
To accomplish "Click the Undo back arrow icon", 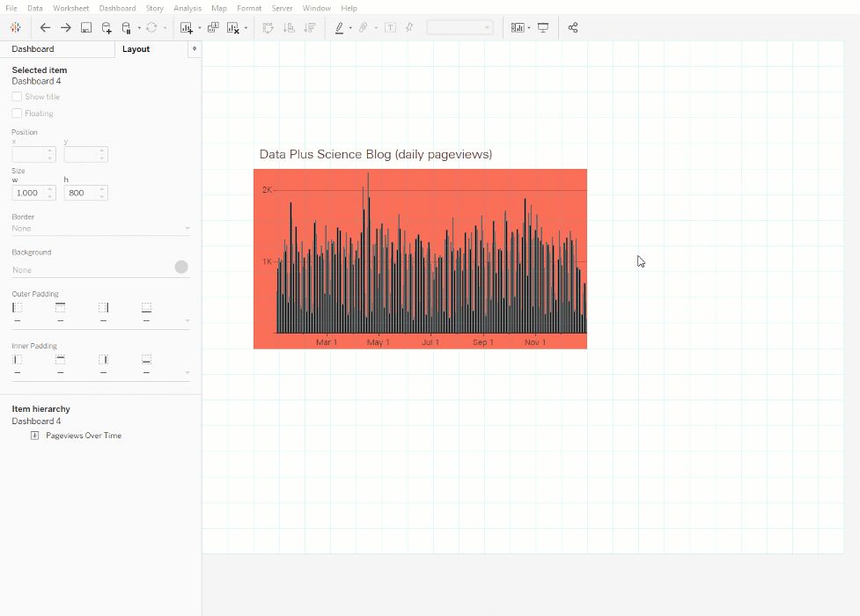I will pos(45,27).
